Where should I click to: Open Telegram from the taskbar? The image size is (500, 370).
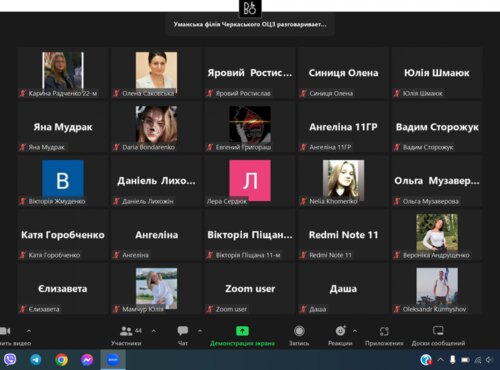36,360
